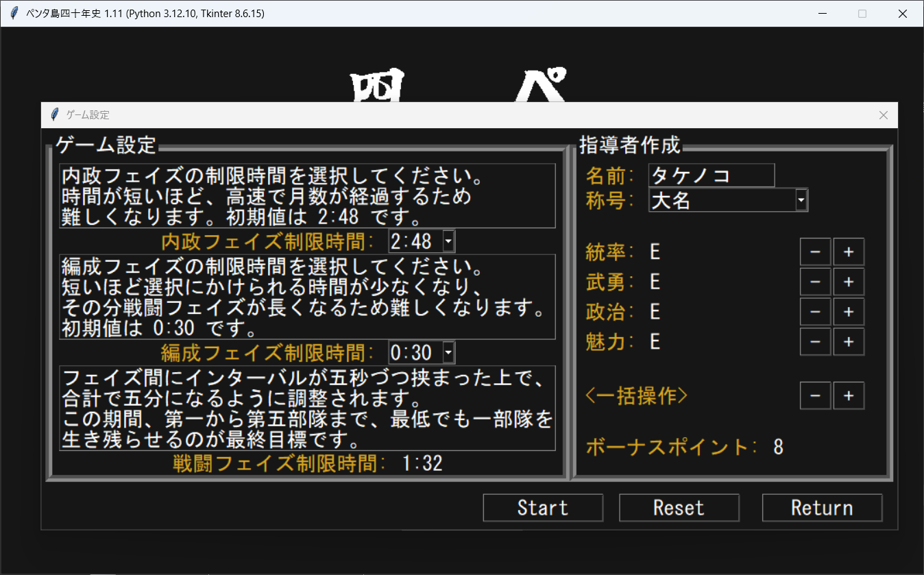
Task: Expand the 称号 dropdown showing 大名
Action: click(x=801, y=199)
